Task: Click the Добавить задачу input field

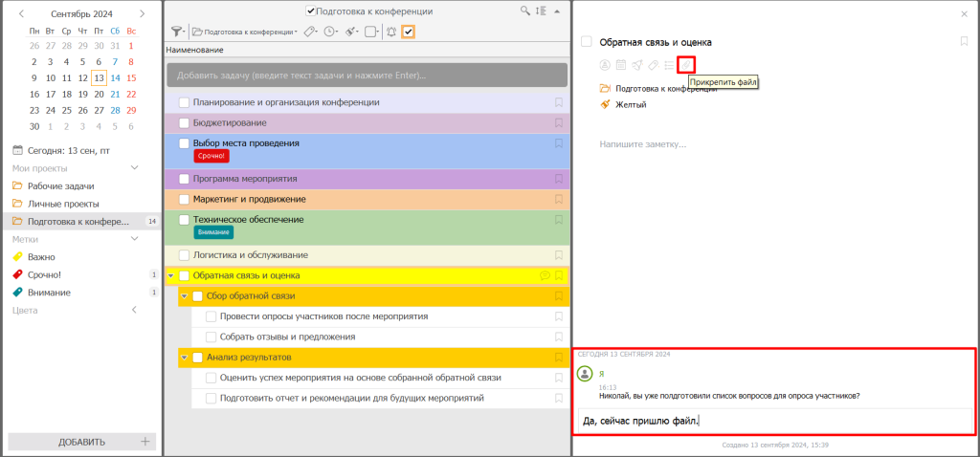Action: tap(367, 76)
